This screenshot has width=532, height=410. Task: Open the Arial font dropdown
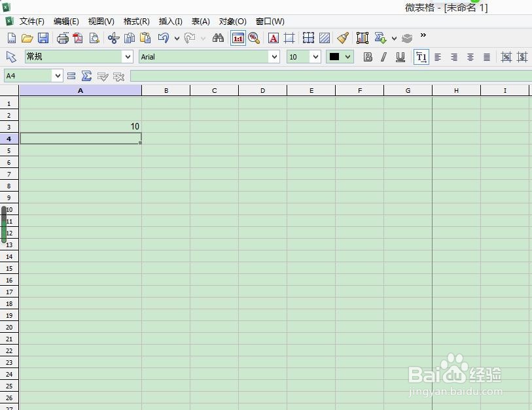(274, 57)
